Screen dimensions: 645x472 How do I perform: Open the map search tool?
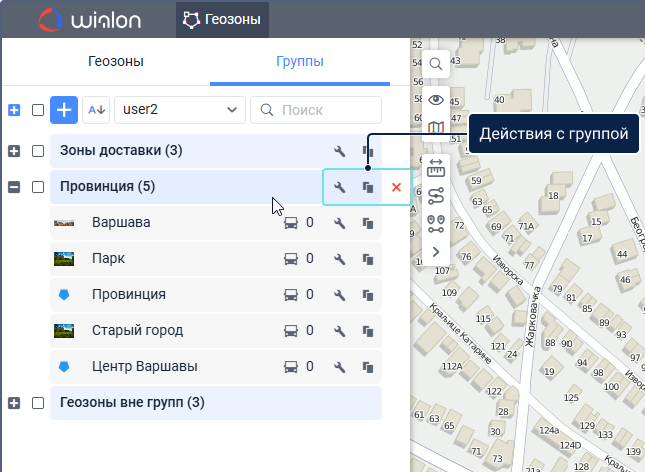pos(436,64)
